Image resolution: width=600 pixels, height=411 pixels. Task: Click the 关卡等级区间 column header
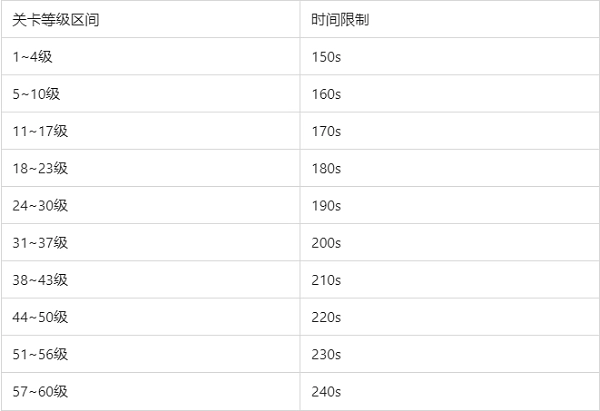click(x=46, y=19)
